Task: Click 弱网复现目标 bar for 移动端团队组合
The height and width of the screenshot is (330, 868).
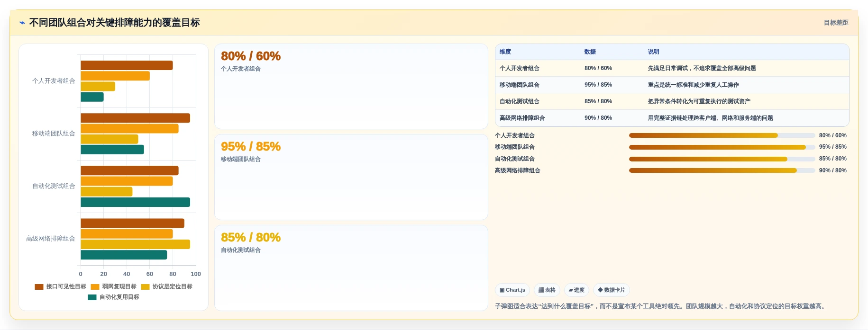Action: pyautogui.click(x=129, y=129)
